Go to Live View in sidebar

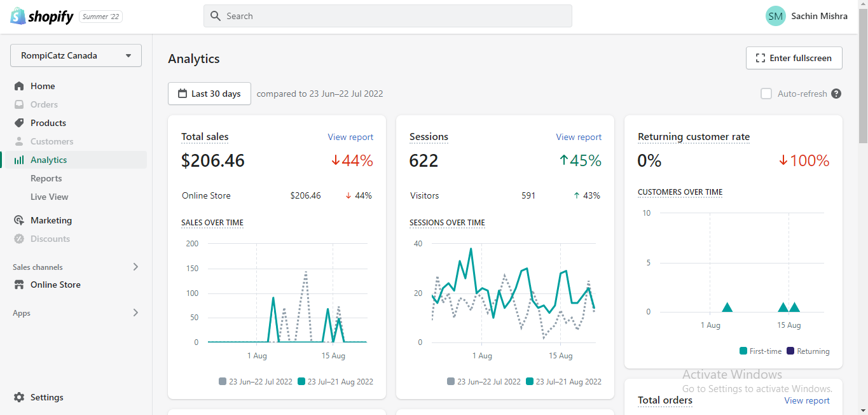pyautogui.click(x=50, y=197)
